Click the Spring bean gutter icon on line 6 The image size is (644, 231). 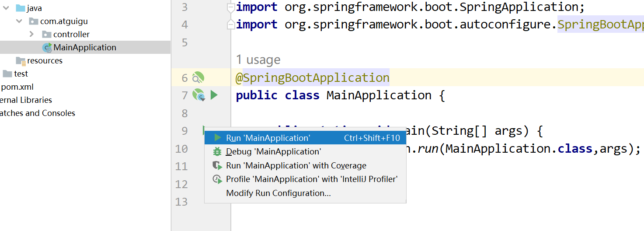198,78
